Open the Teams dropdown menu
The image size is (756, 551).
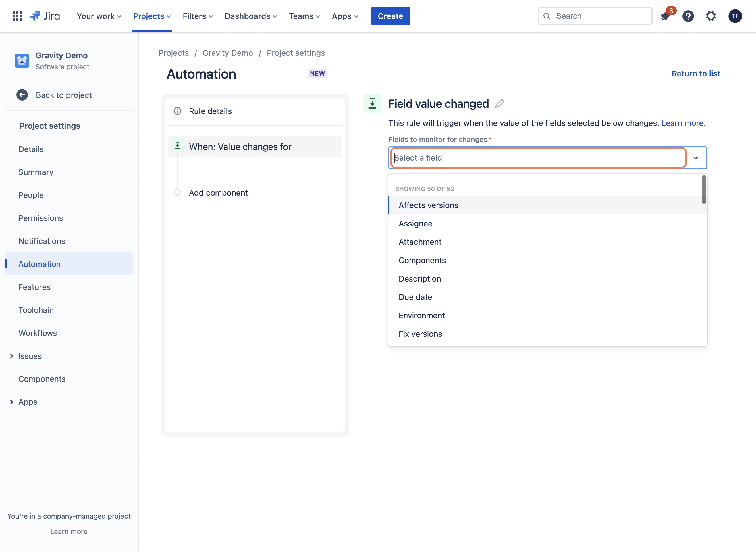[304, 16]
